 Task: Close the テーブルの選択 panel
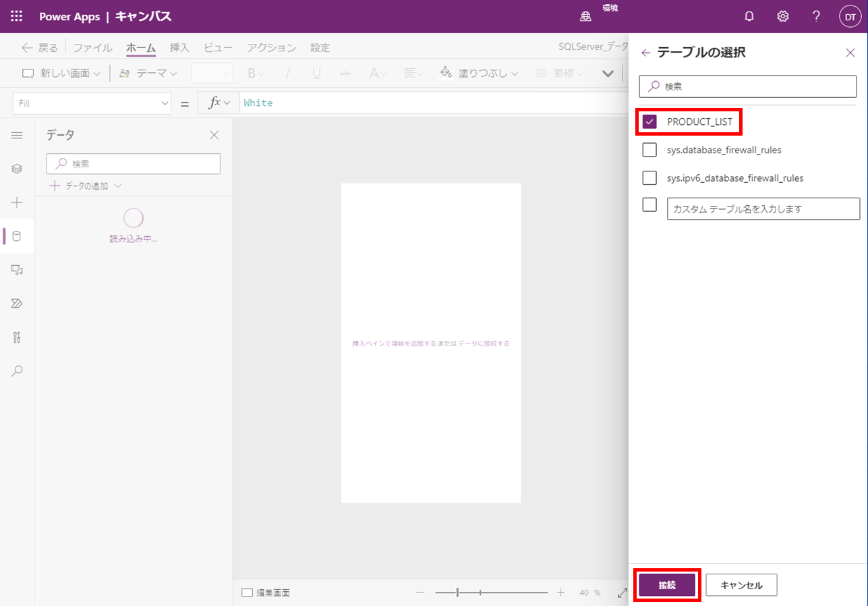(x=850, y=53)
